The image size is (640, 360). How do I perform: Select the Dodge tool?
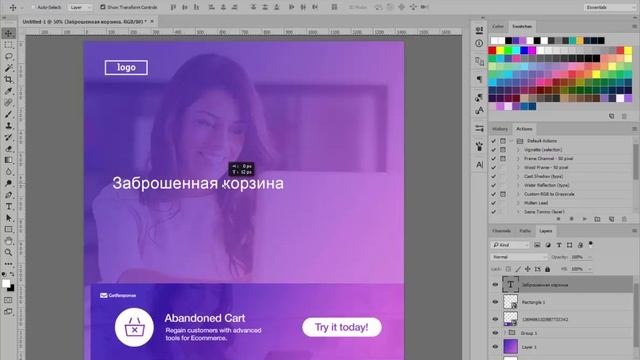pyautogui.click(x=8, y=183)
